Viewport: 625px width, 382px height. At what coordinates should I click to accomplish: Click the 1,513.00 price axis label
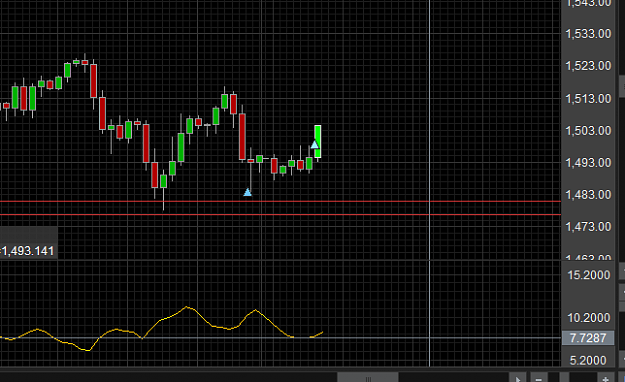point(588,98)
